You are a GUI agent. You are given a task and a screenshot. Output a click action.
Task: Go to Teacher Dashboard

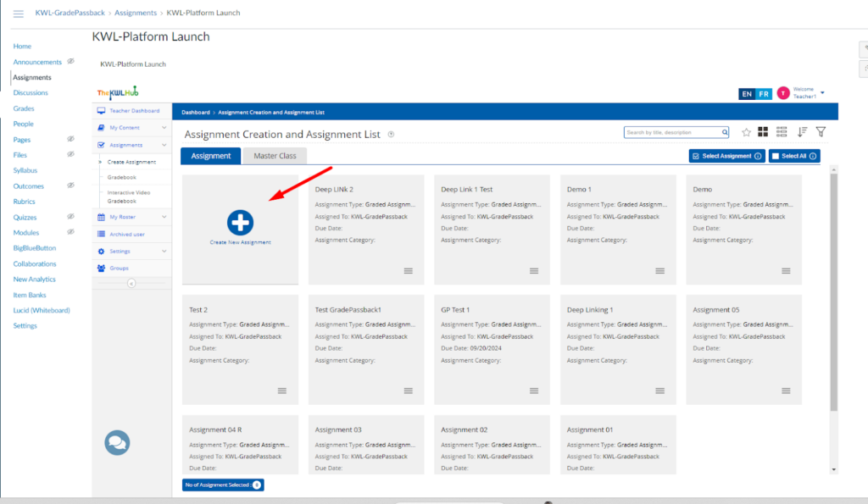(132, 111)
